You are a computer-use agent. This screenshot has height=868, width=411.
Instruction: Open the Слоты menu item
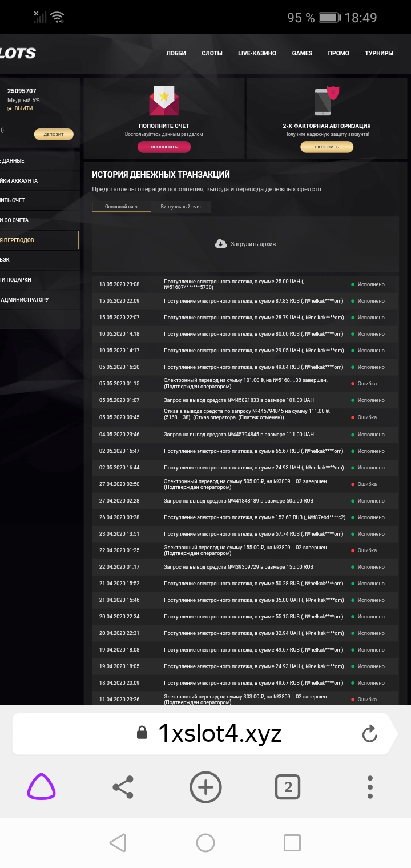click(212, 53)
